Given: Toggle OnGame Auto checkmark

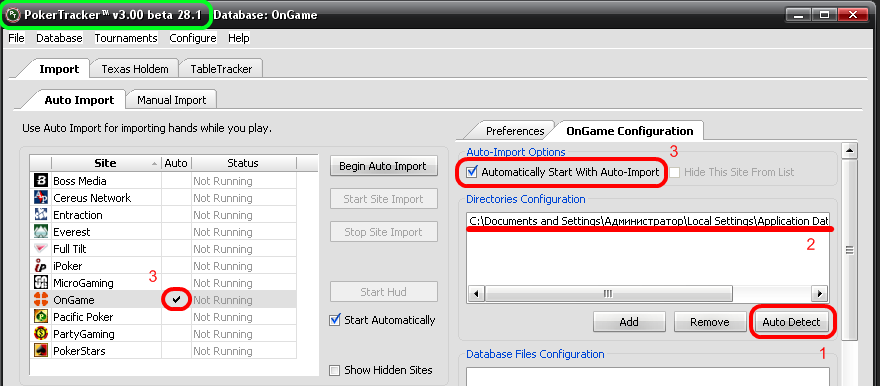Looking at the screenshot, I should [x=177, y=300].
